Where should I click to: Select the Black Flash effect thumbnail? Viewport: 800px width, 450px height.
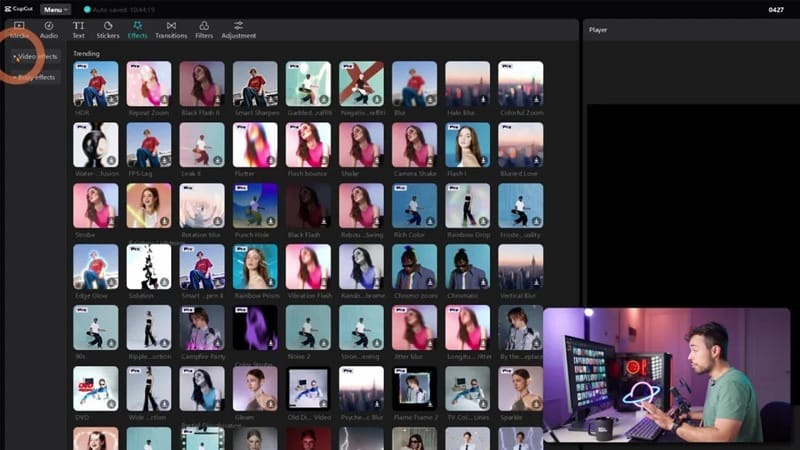[x=308, y=206]
